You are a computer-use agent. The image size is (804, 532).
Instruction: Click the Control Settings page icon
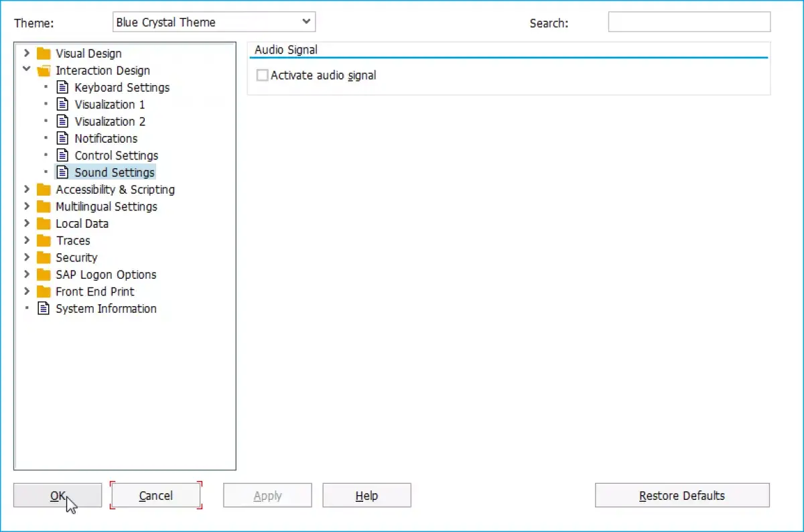[62, 155]
